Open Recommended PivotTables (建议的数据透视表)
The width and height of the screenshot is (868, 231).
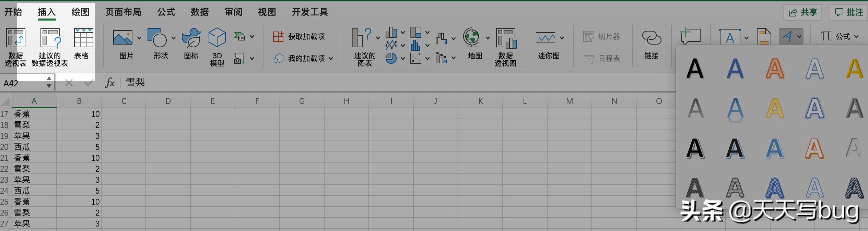50,47
